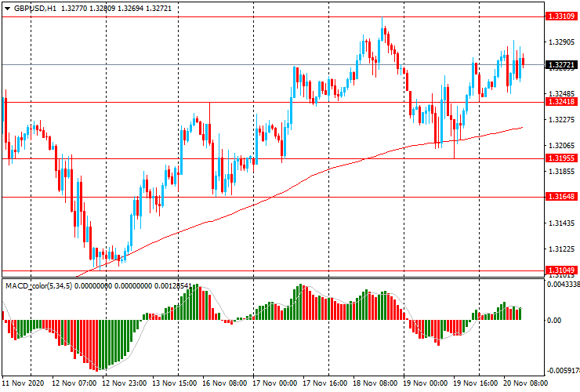Click the 19 Nov 16:00 time label
580x392 pixels.
point(476,383)
